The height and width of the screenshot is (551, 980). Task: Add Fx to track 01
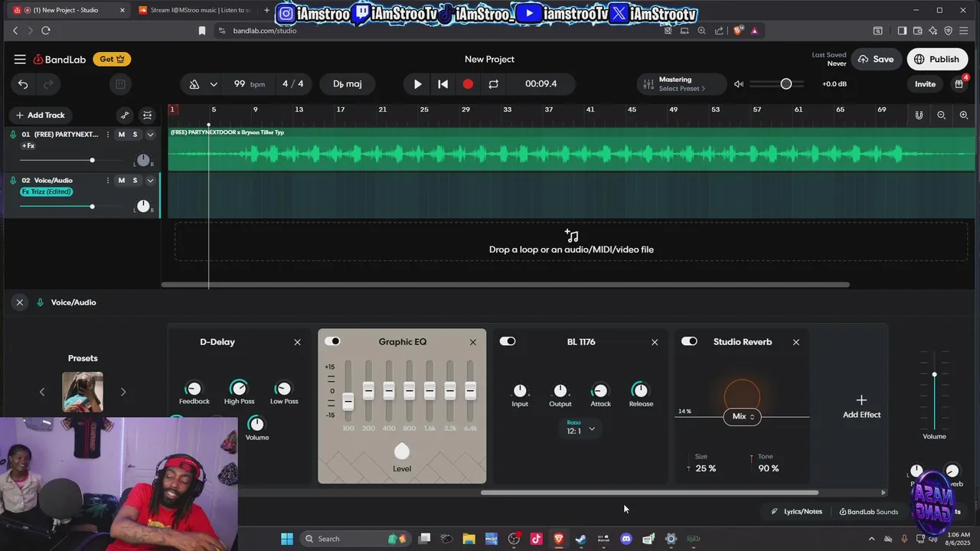pyautogui.click(x=28, y=145)
